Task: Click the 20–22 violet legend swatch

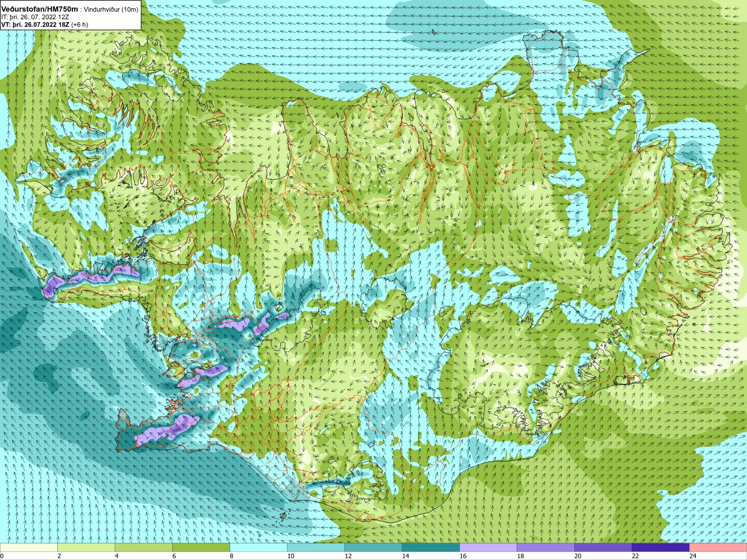Action: coord(603,548)
